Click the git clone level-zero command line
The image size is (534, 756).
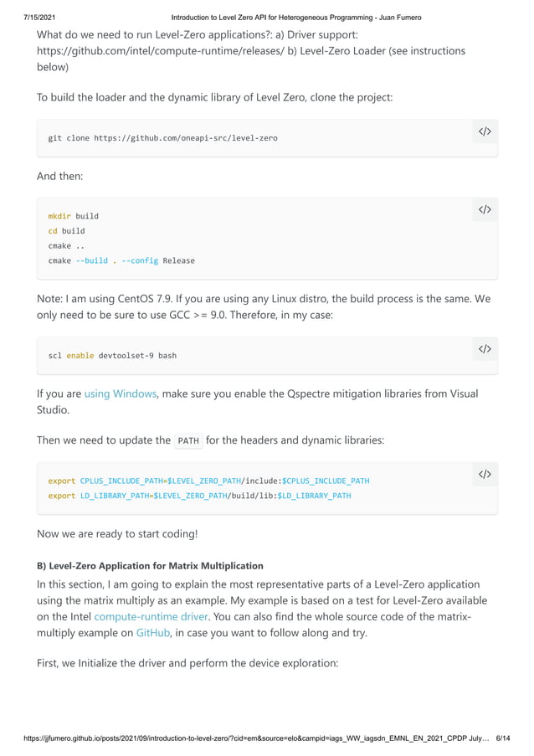click(x=162, y=137)
